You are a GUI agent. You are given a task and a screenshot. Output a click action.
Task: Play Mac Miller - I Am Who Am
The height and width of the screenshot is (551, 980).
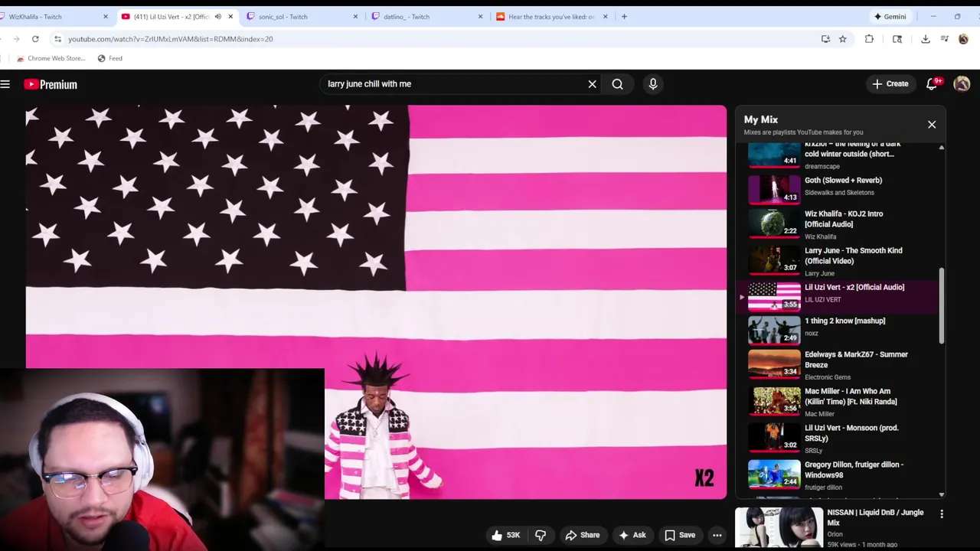click(838, 403)
